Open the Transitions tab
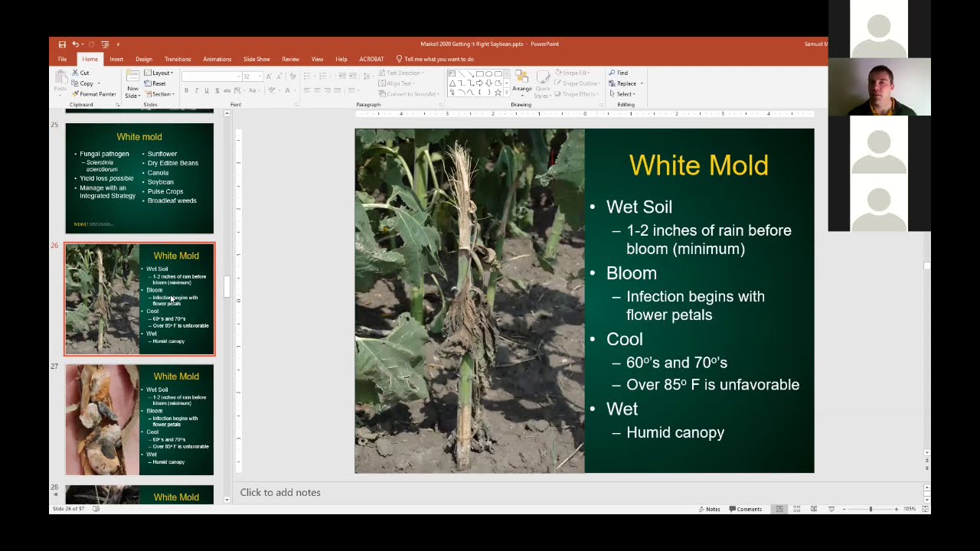This screenshot has width=980, height=551. [x=178, y=59]
